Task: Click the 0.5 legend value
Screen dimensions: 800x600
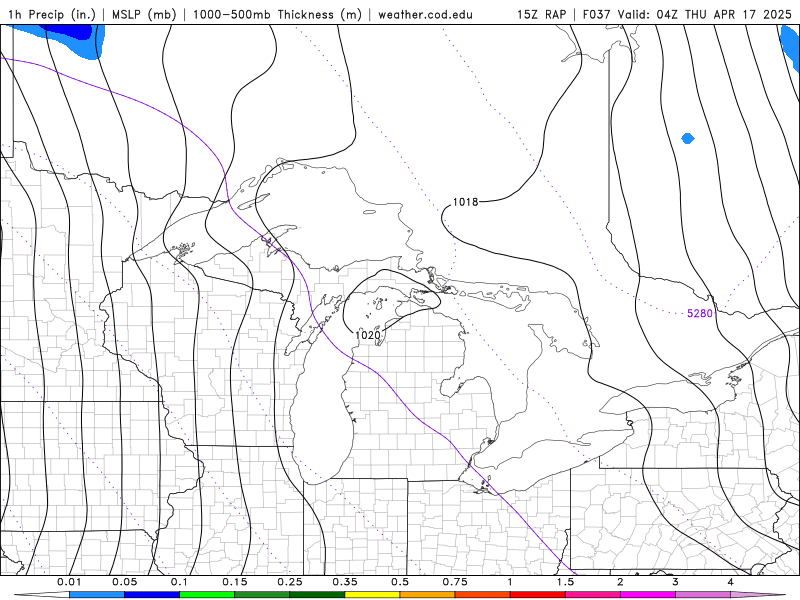Action: pyautogui.click(x=400, y=582)
